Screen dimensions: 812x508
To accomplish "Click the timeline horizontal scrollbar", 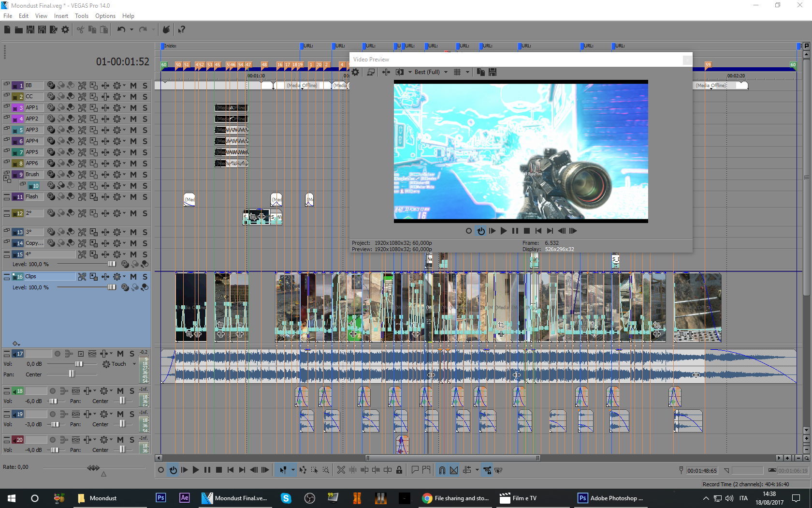I will (x=452, y=458).
